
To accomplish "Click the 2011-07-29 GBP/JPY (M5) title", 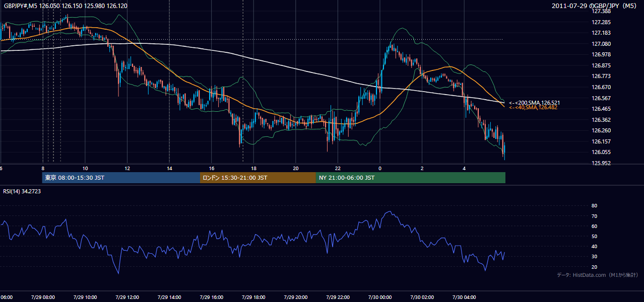I will coord(595,6).
